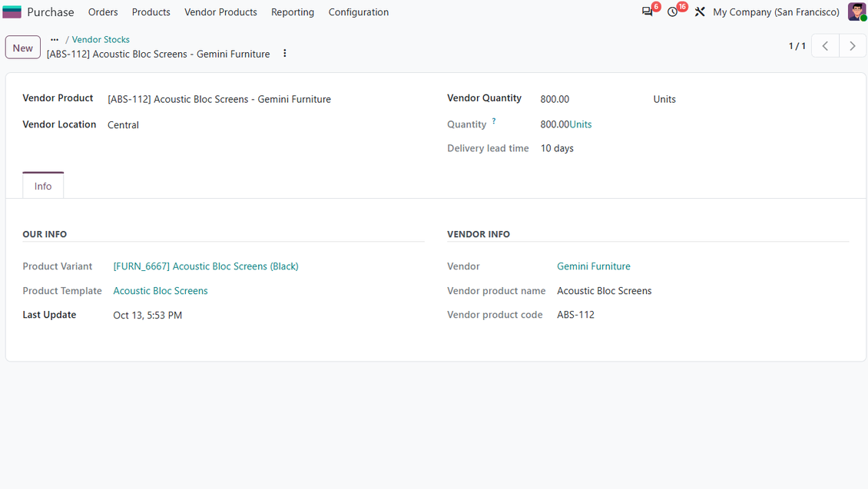Click the Units link beside Quantity
The width and height of the screenshot is (868, 489).
click(x=581, y=124)
